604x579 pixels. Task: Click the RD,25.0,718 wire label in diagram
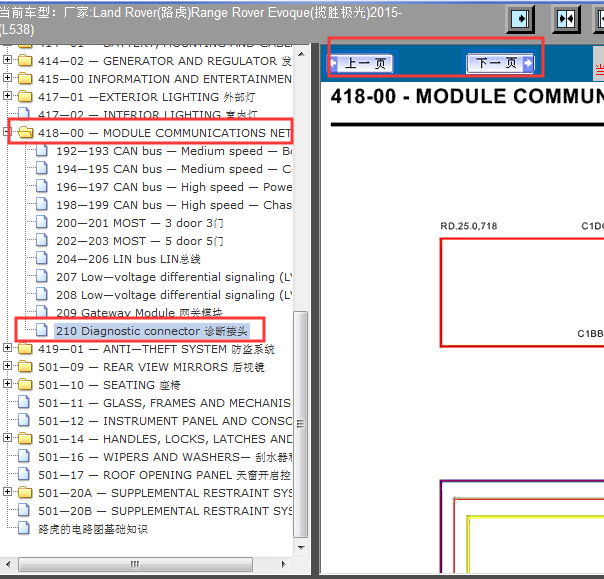[468, 226]
